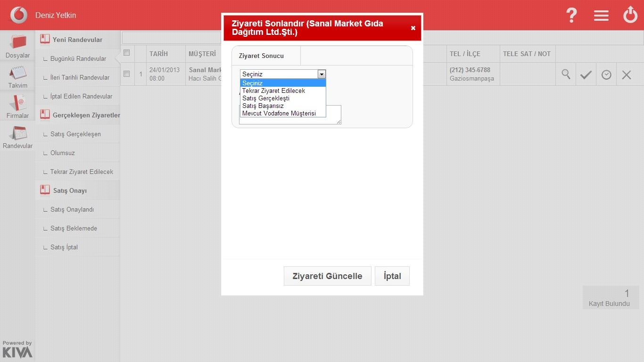The image size is (644, 362).
Task: Select Satış Başarısız dropdown option
Action: (283, 106)
